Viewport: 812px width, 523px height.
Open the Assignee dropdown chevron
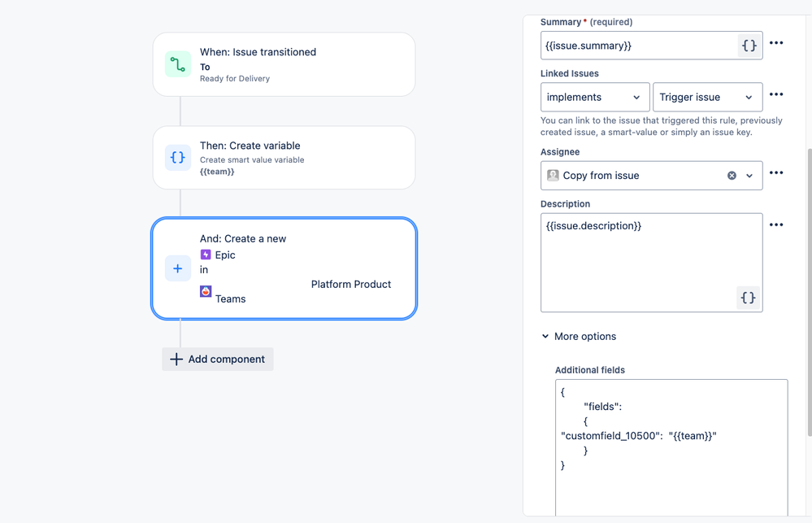click(749, 176)
